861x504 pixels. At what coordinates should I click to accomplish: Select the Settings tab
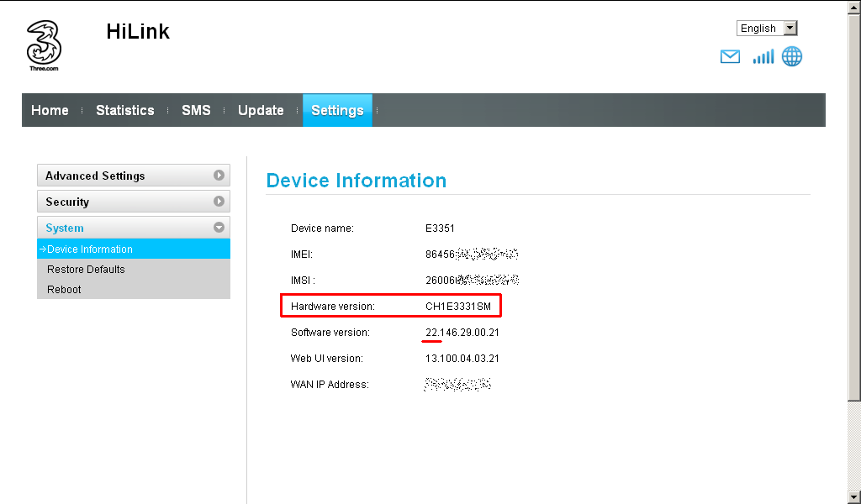coord(337,110)
